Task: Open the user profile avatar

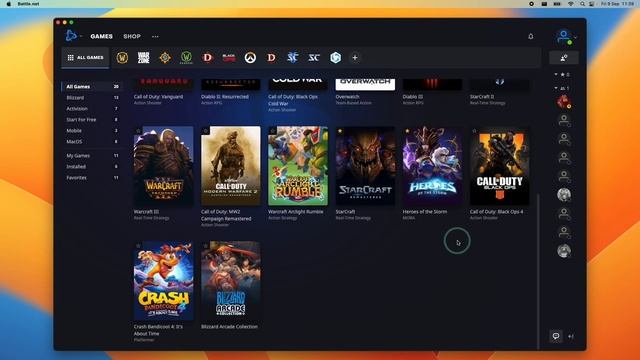Action: [x=564, y=36]
